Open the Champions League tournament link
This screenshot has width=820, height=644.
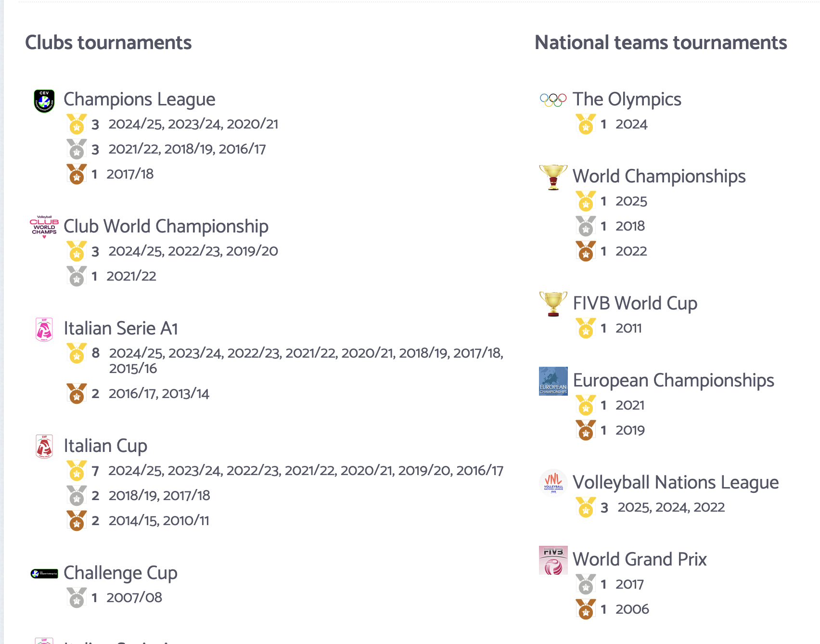tap(139, 100)
